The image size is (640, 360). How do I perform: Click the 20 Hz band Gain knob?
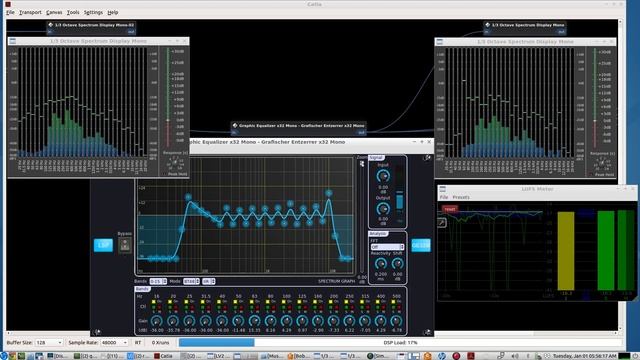coord(173,321)
